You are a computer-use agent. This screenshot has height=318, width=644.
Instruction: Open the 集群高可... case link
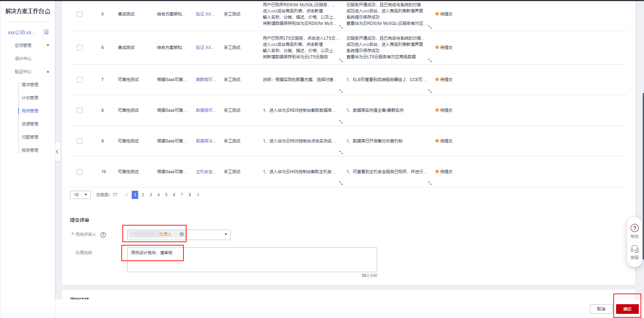tap(206, 80)
